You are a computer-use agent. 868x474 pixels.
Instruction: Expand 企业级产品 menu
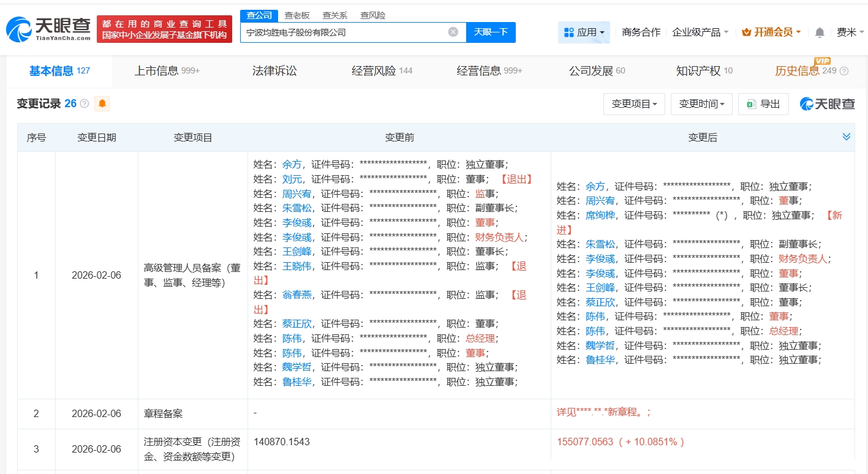(700, 32)
